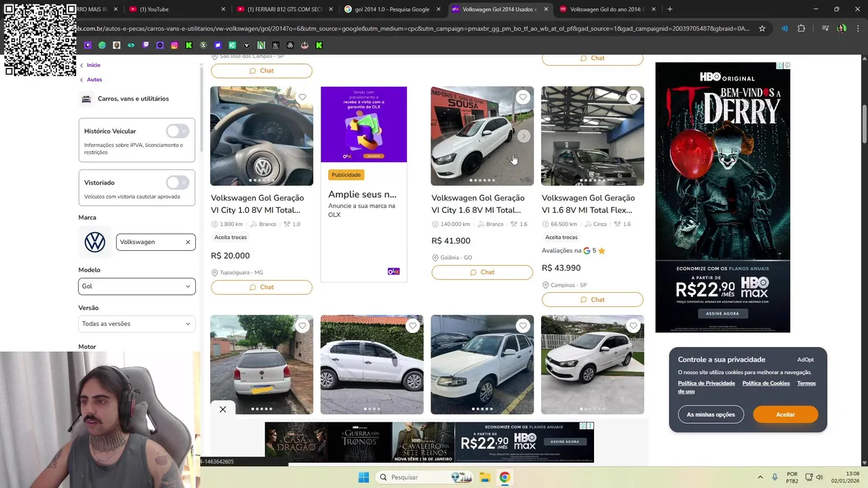
Task: Open As minhas opções privacy settings
Action: [x=711, y=414]
